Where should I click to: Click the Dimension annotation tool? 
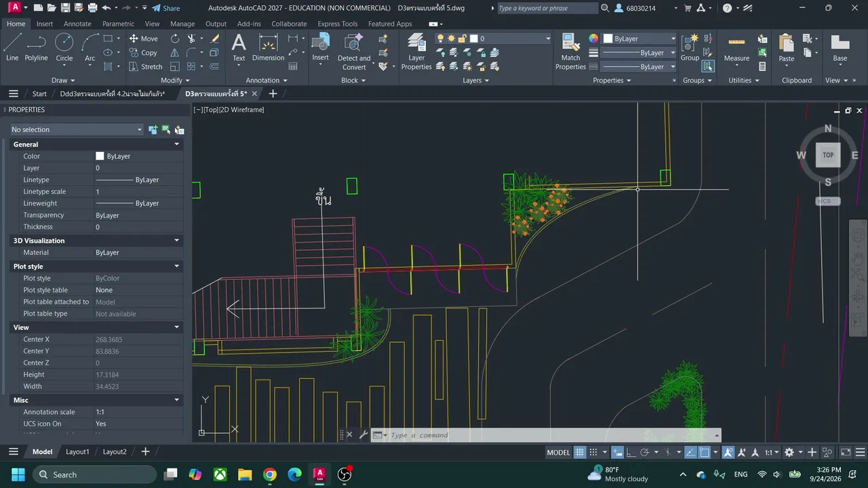(x=269, y=48)
